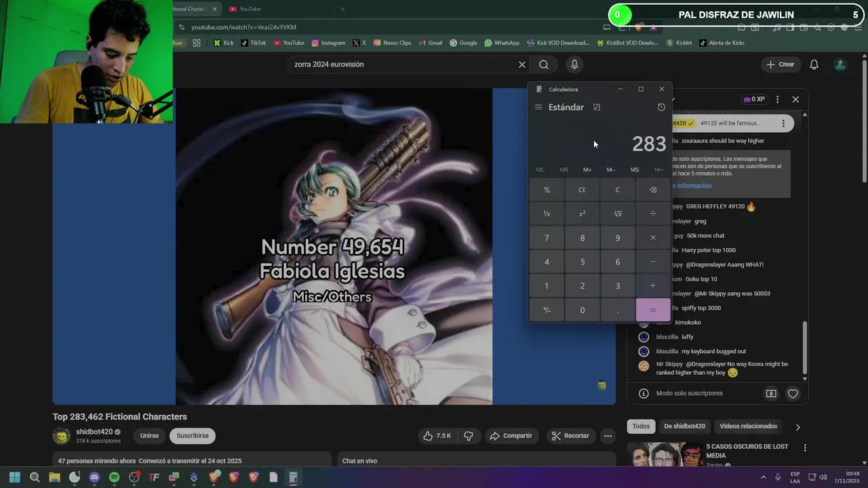This screenshot has width=868, height=488.
Task: Click the reciprocal 1/x key
Action: pyautogui.click(x=547, y=213)
